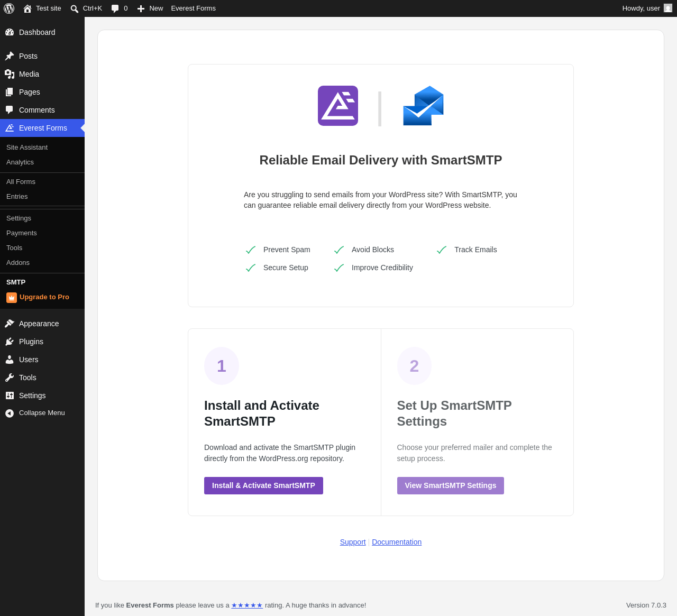Screen dimensions: 677x616
Task: Open Tools under Everest Forms submenu
Action: coord(14,248)
